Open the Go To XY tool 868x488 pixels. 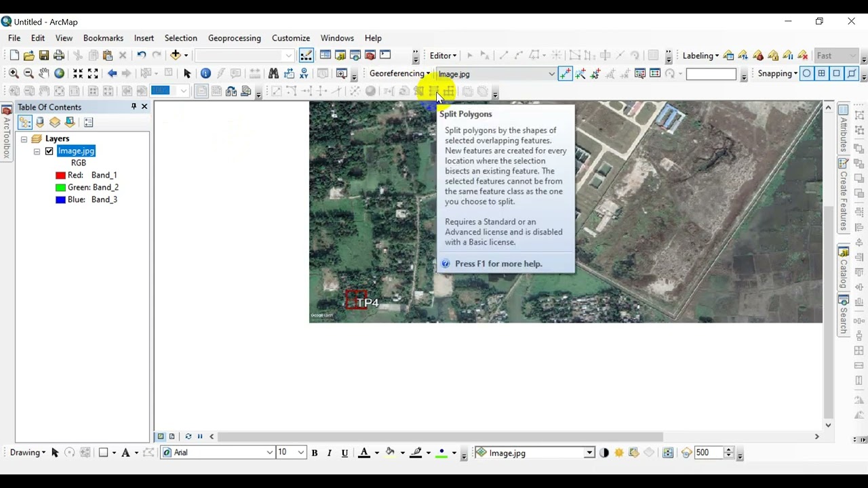point(304,73)
